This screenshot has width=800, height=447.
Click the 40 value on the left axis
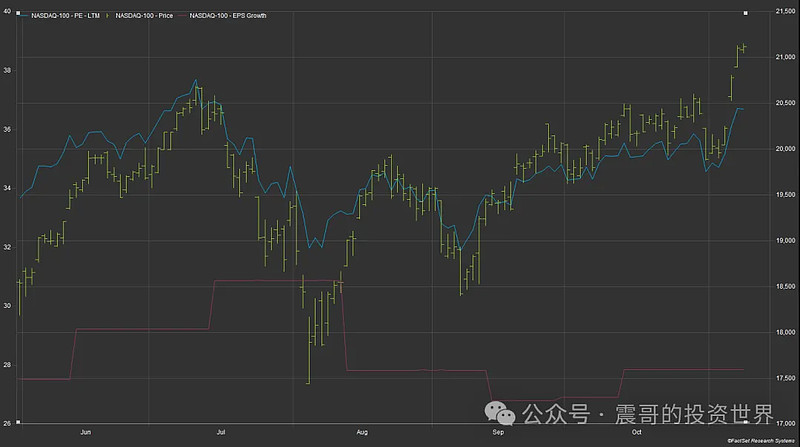(x=7, y=11)
